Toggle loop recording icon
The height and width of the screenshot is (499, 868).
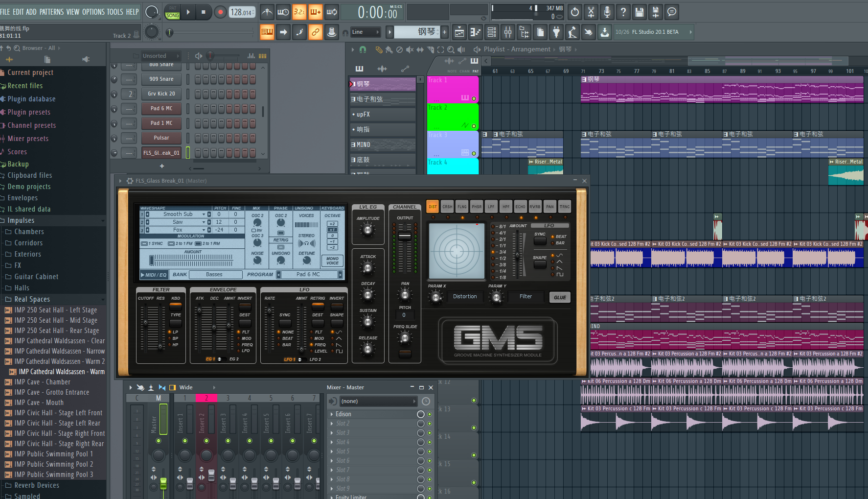[x=332, y=12]
